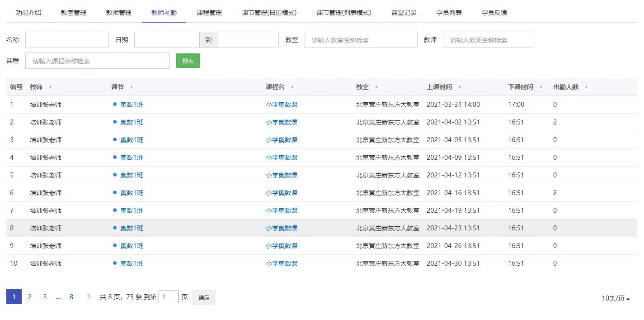Open 奥数1班 link in row 5
644x320 pixels.
[x=132, y=175]
